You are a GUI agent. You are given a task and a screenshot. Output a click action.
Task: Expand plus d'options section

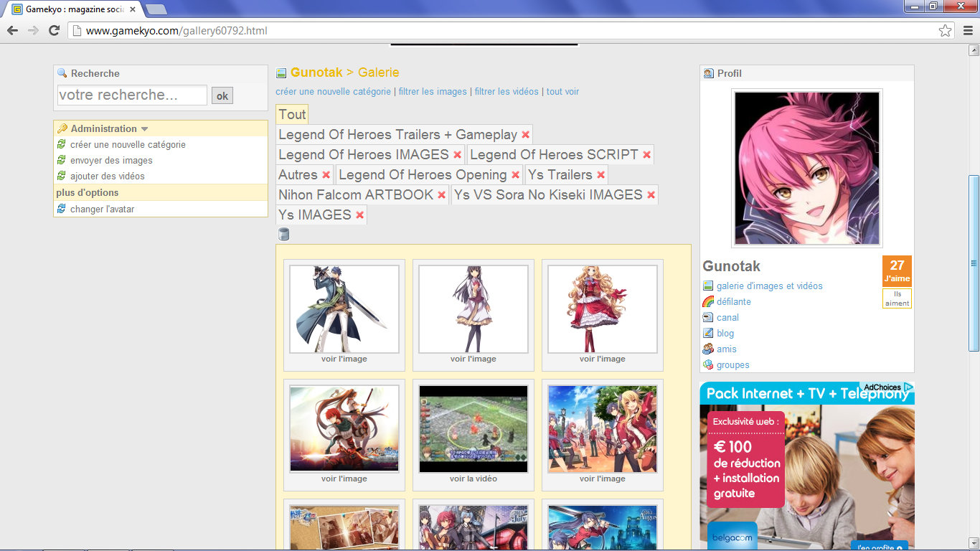(x=88, y=192)
